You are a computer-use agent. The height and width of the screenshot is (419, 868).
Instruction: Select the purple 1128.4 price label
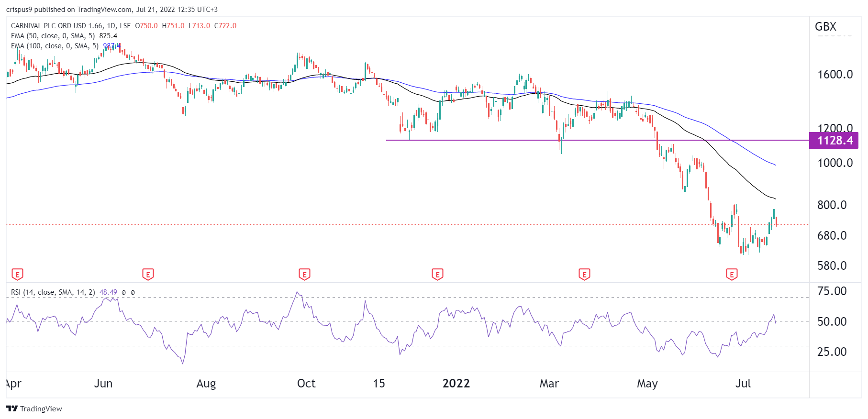pos(834,141)
